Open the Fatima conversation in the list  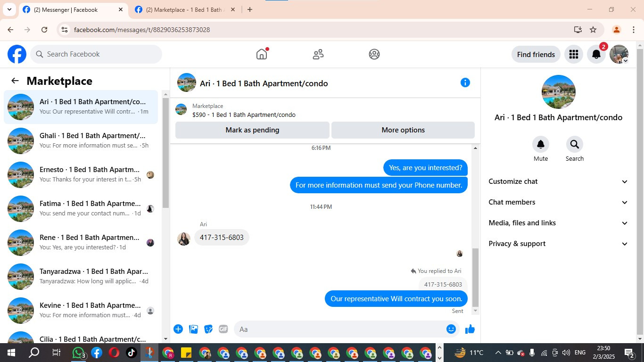pos(81,209)
